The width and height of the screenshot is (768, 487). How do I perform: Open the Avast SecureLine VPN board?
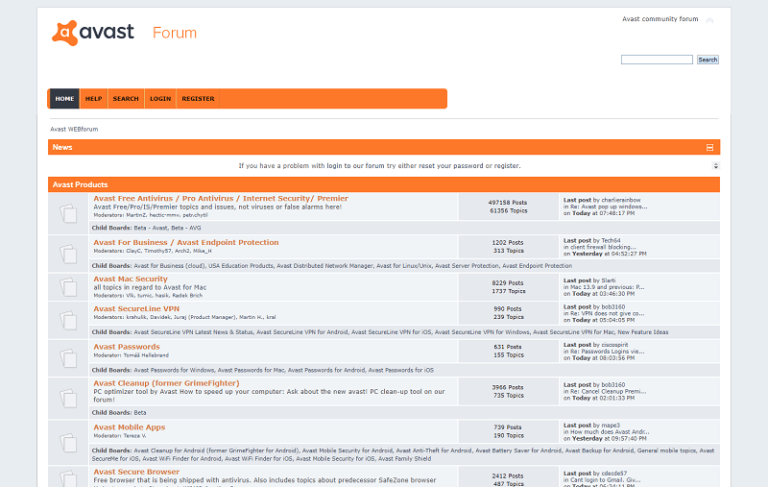point(137,309)
